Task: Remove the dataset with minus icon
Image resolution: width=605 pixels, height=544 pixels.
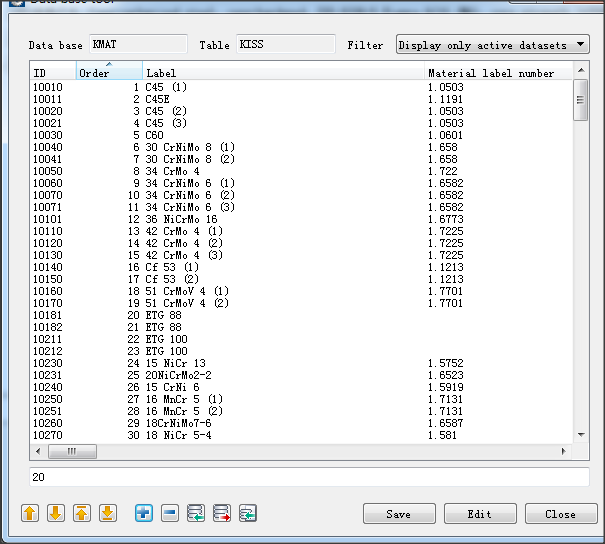Action: click(x=170, y=513)
